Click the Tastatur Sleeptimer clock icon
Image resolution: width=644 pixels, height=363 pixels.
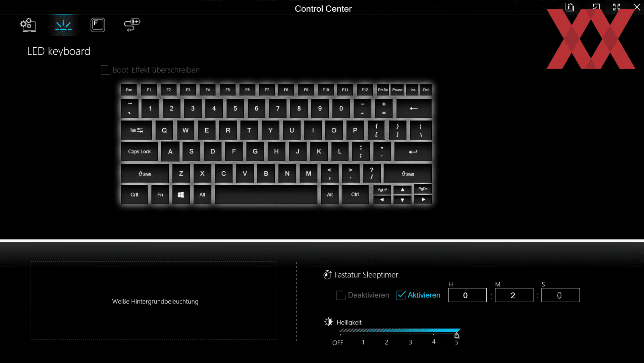click(327, 275)
